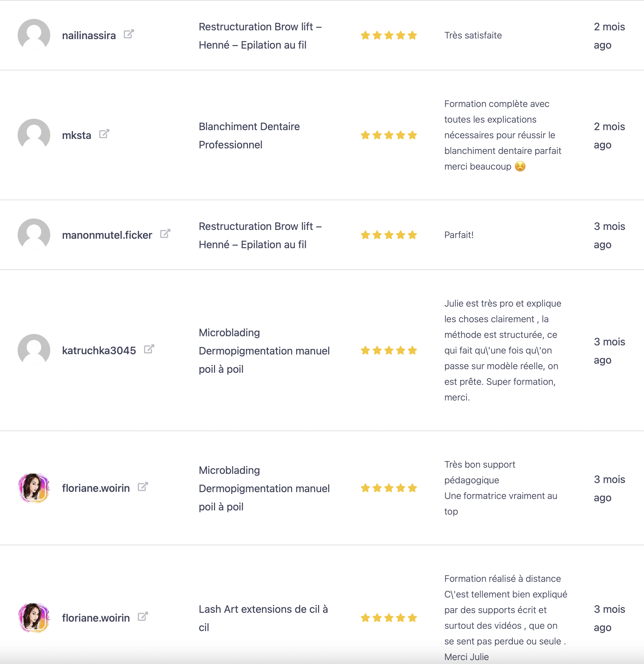Open the nailinassira username link
This screenshot has height=664, width=644.
click(89, 36)
